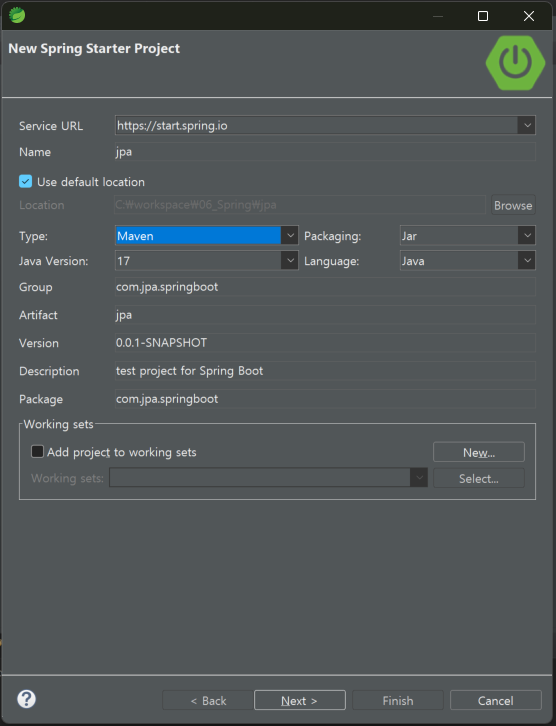Uncheck Use default location checkbox

[25, 182]
